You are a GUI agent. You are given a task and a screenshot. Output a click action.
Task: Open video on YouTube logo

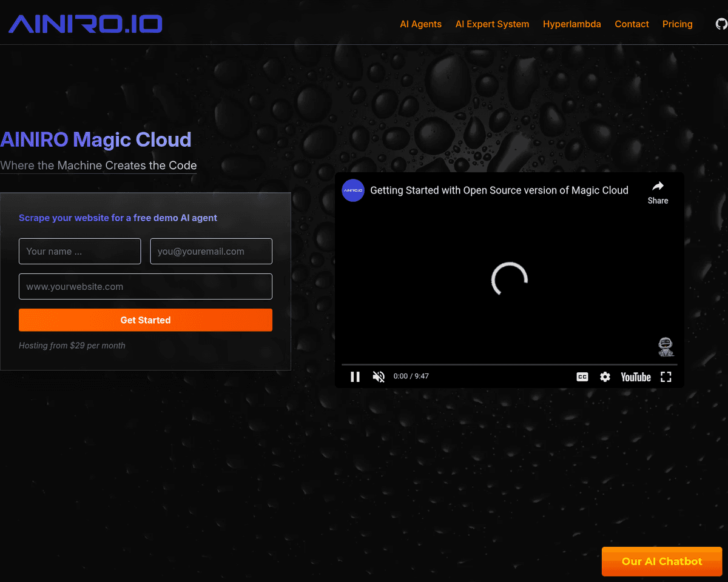pos(635,376)
